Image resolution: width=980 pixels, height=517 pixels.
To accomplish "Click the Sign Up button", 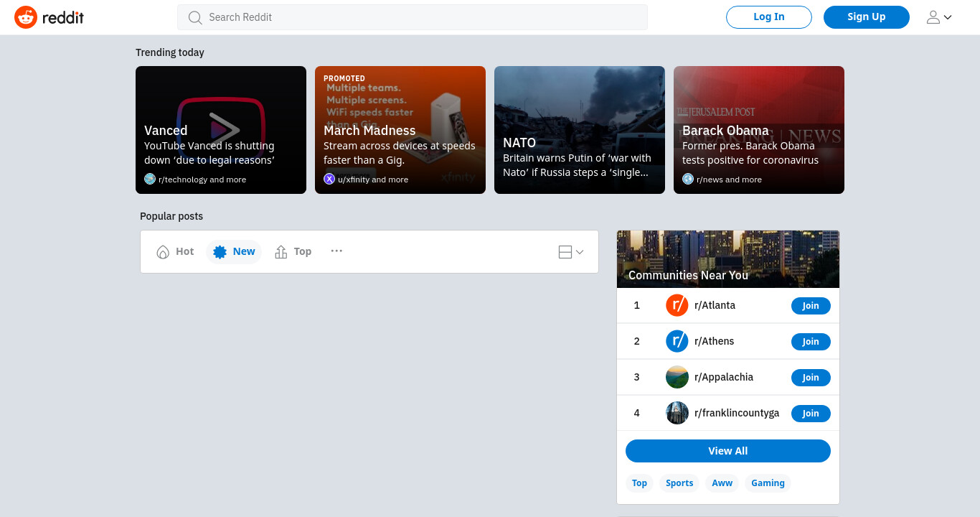I will (x=867, y=17).
